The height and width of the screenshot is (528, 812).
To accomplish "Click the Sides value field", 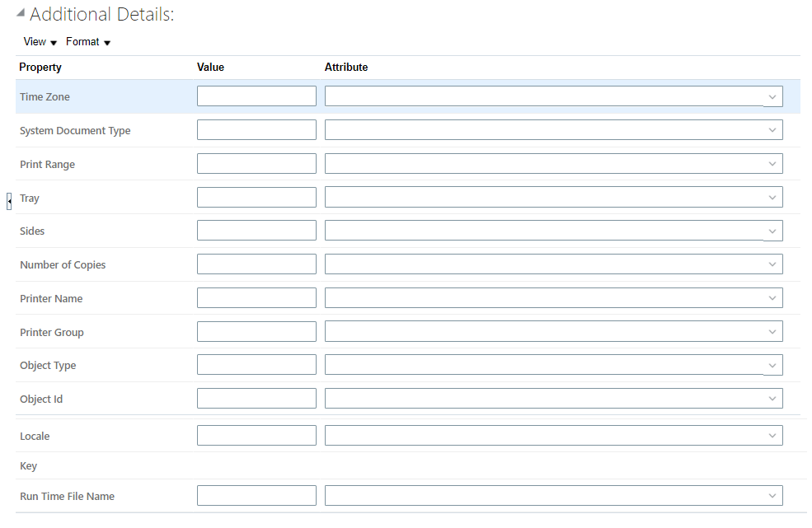I will 256,231.
